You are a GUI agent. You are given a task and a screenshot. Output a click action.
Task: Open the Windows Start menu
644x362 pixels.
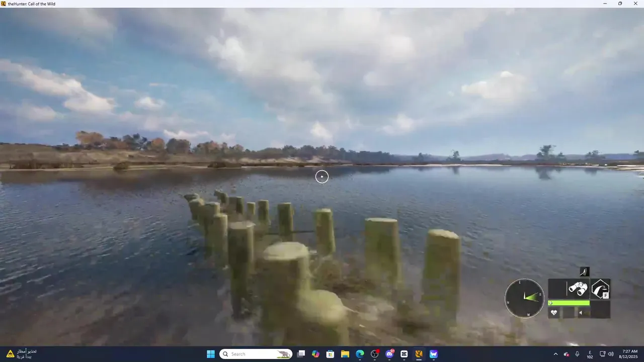(210, 354)
